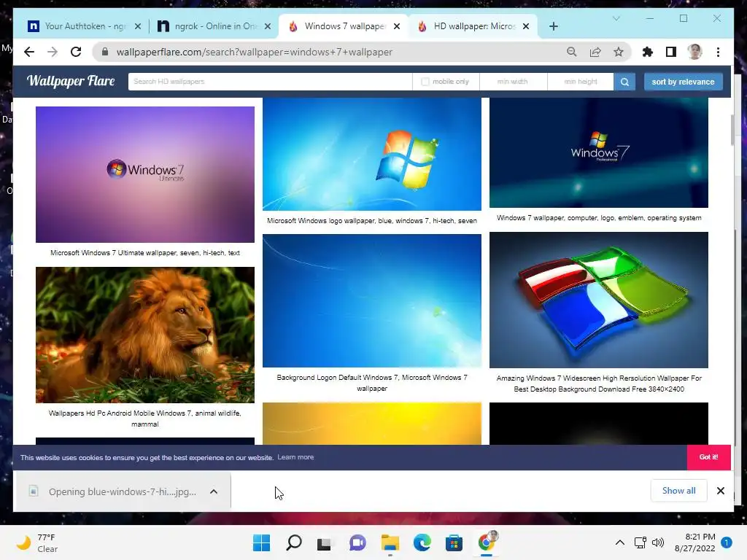Click Wallpapers Hd Pc Android caption
The width and height of the screenshot is (747, 560).
[x=145, y=419]
